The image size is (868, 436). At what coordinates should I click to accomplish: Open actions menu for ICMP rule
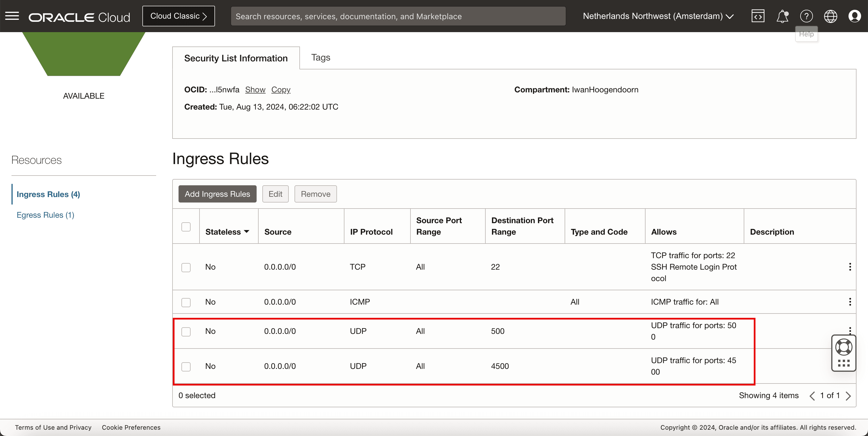pyautogui.click(x=850, y=302)
